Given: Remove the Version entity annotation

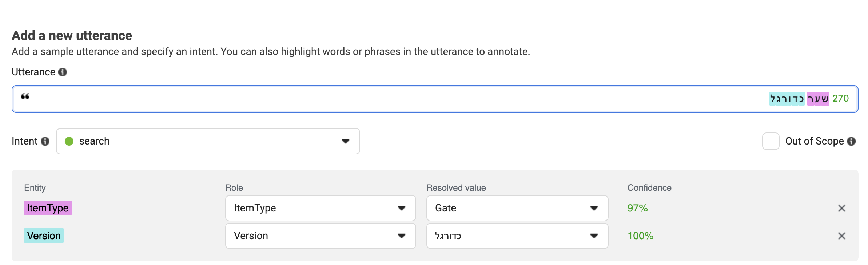Looking at the screenshot, I should pos(842,236).
